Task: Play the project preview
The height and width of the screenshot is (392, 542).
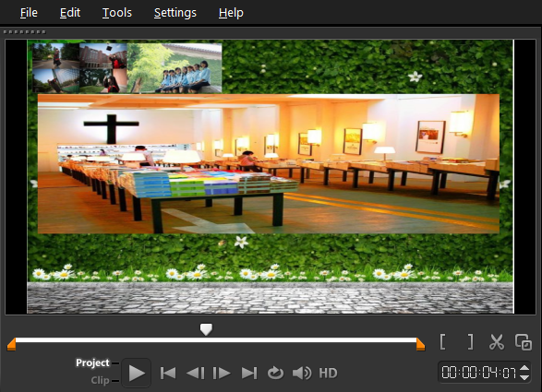Action: [x=137, y=373]
